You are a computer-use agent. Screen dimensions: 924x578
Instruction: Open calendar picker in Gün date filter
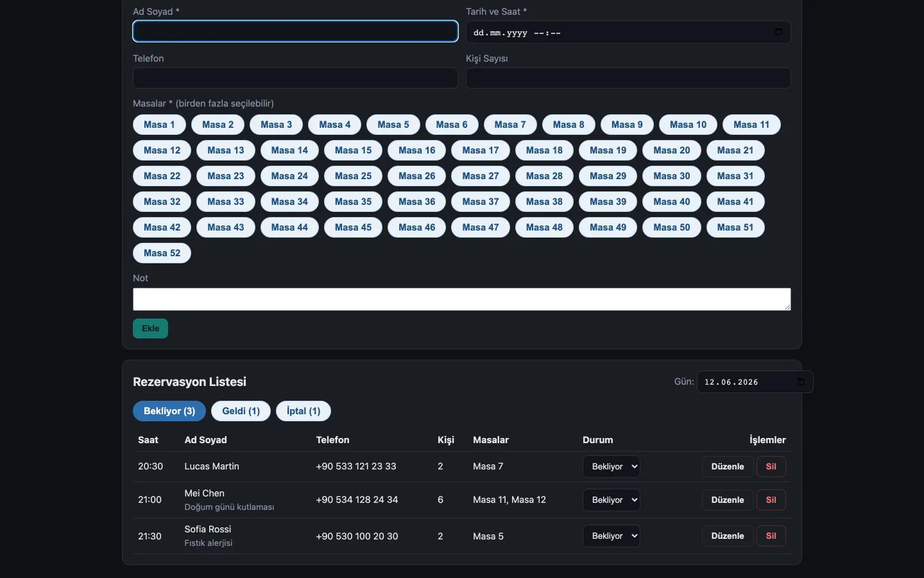coord(801,382)
